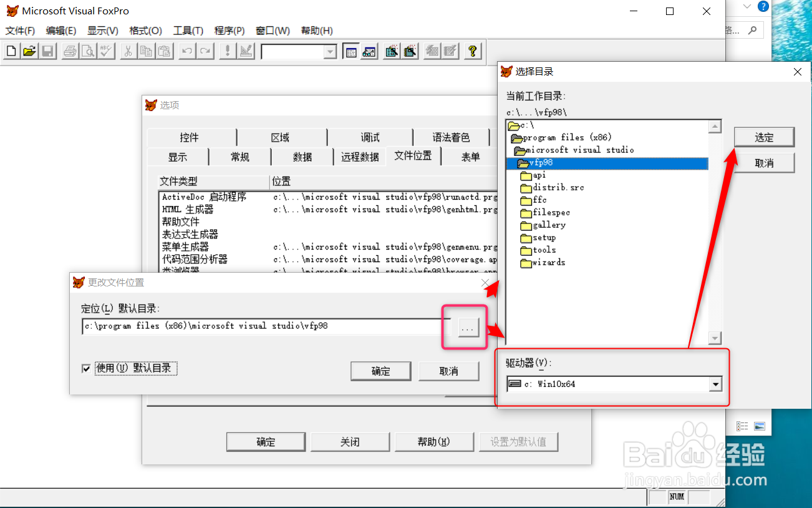Click the Undo toolbar icon
Screen dimensions: 812x508
[x=186, y=51]
